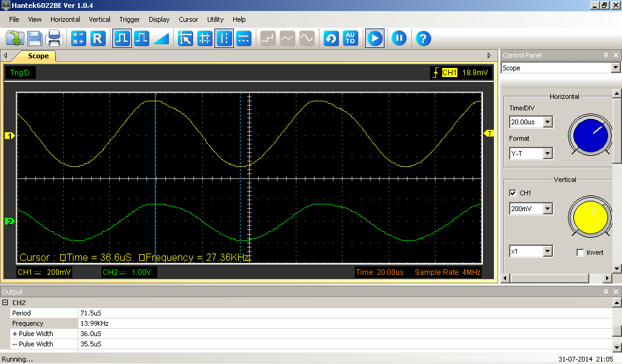Collapse the CH2 measurement group
622x364 pixels.
5,303
